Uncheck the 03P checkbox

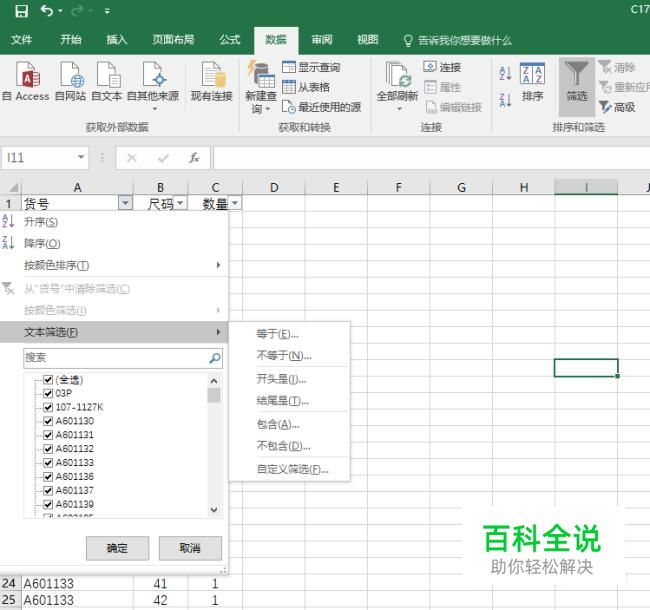pyautogui.click(x=48, y=393)
